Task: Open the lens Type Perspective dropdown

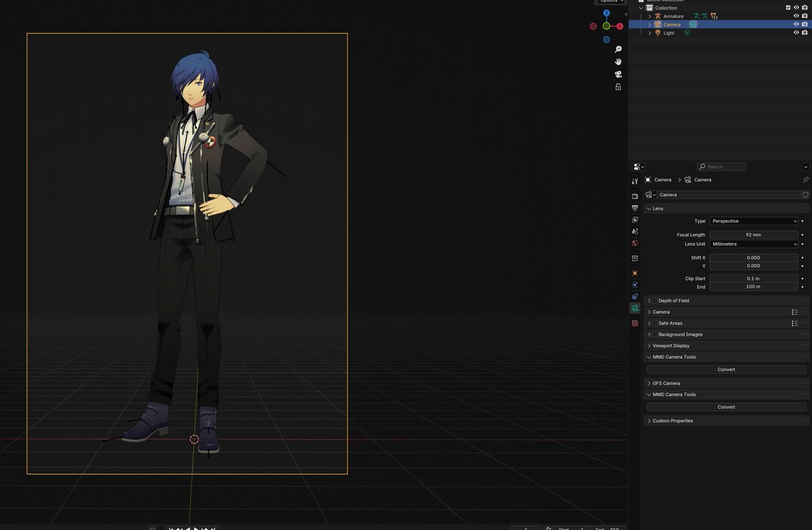Action: [754, 221]
